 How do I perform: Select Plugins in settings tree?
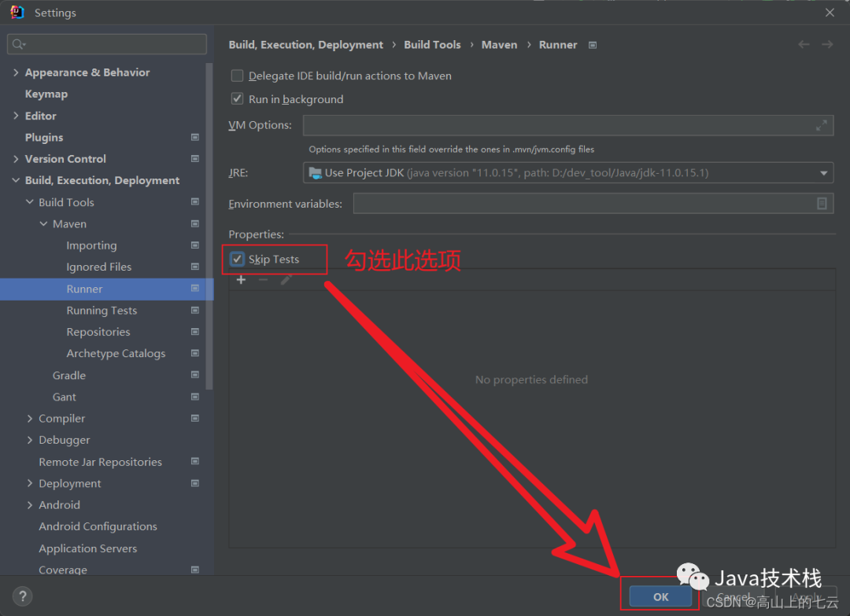(x=44, y=137)
